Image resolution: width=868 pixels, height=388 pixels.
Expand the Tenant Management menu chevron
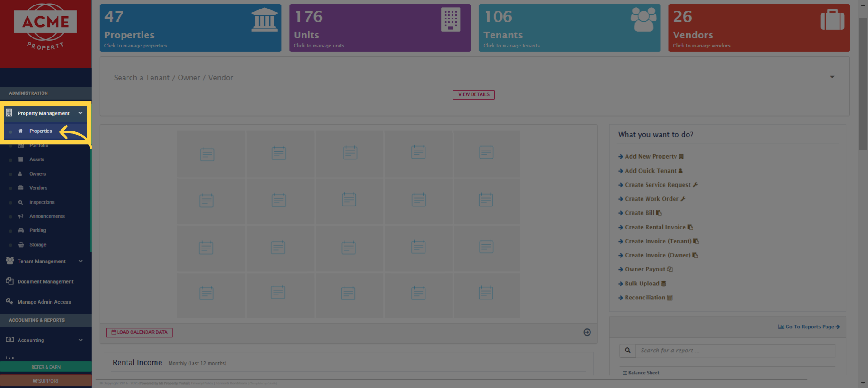tap(80, 261)
